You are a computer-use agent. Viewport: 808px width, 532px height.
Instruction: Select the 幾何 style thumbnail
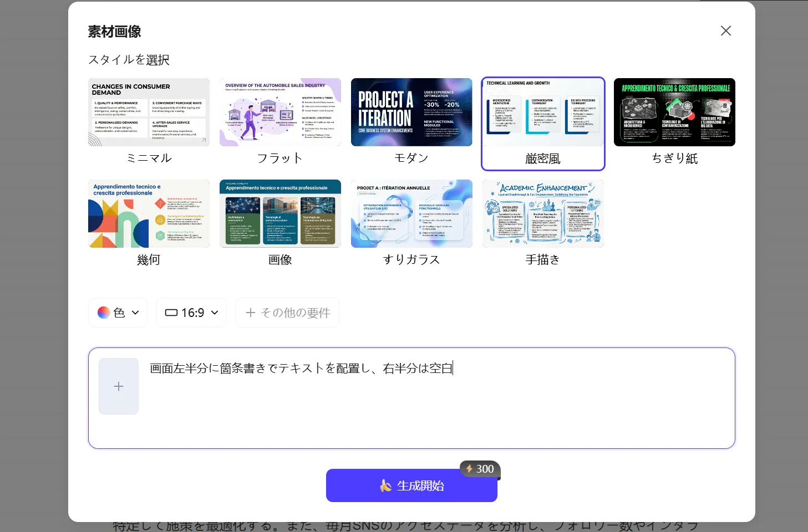click(149, 214)
